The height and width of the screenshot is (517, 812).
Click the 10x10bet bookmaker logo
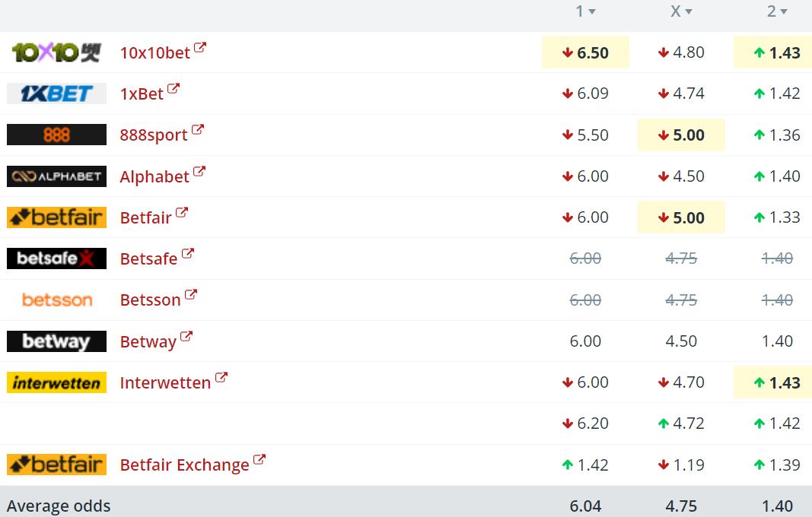pyautogui.click(x=56, y=52)
